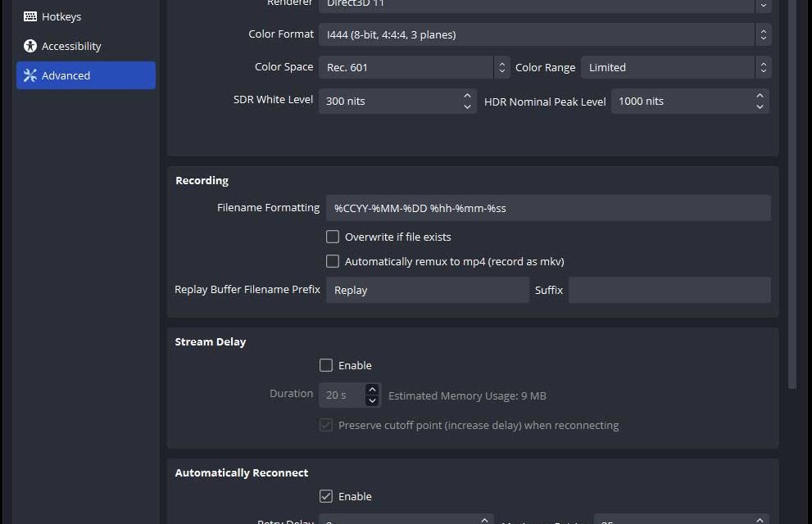Screen dimensions: 812x524
Task: Switch to the Accessibility settings tab
Action: click(70, 46)
